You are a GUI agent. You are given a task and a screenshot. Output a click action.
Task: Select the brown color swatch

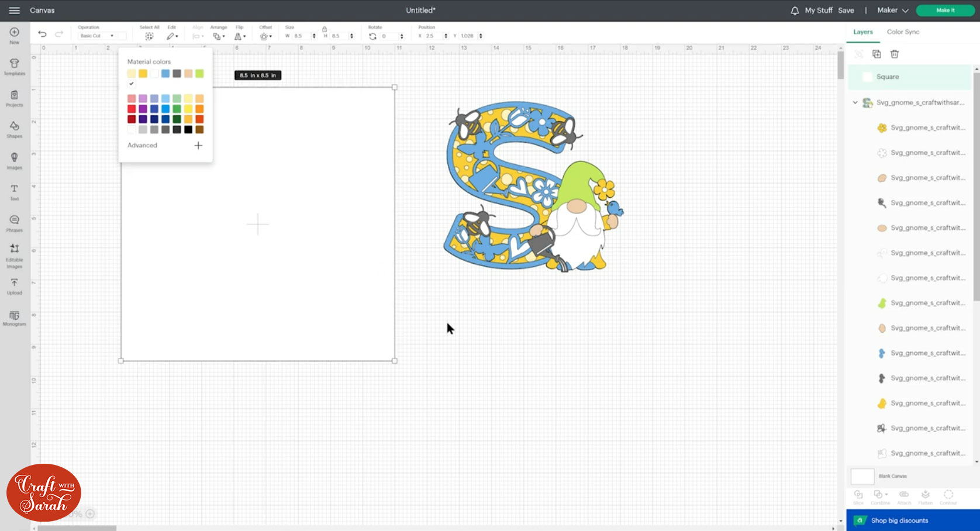[x=199, y=129]
